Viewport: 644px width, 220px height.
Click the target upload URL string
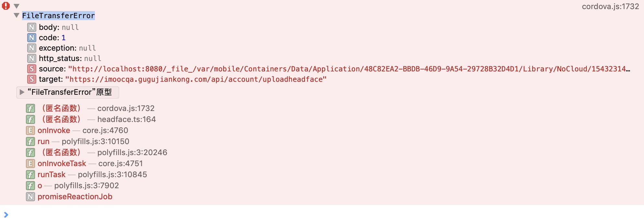pos(196,79)
